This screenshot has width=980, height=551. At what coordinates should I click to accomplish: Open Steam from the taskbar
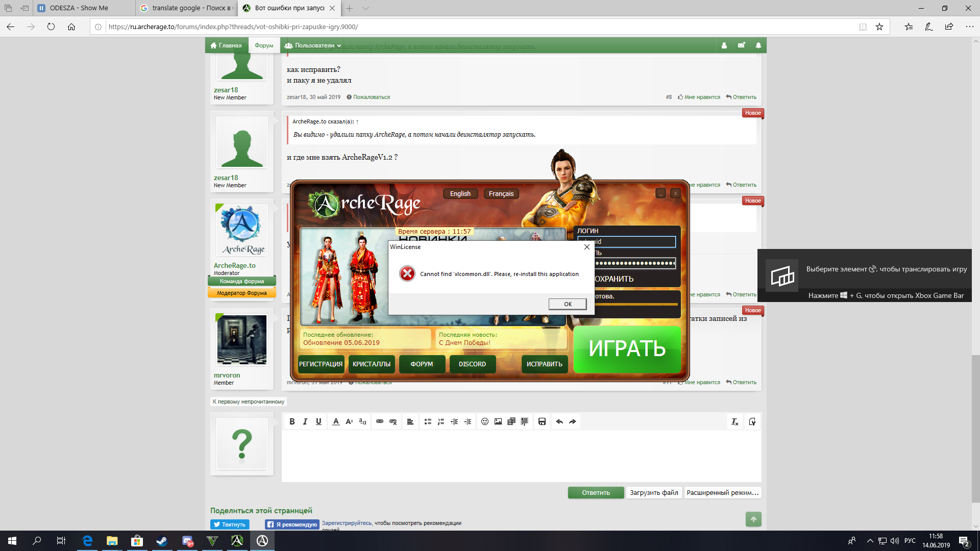point(162,541)
